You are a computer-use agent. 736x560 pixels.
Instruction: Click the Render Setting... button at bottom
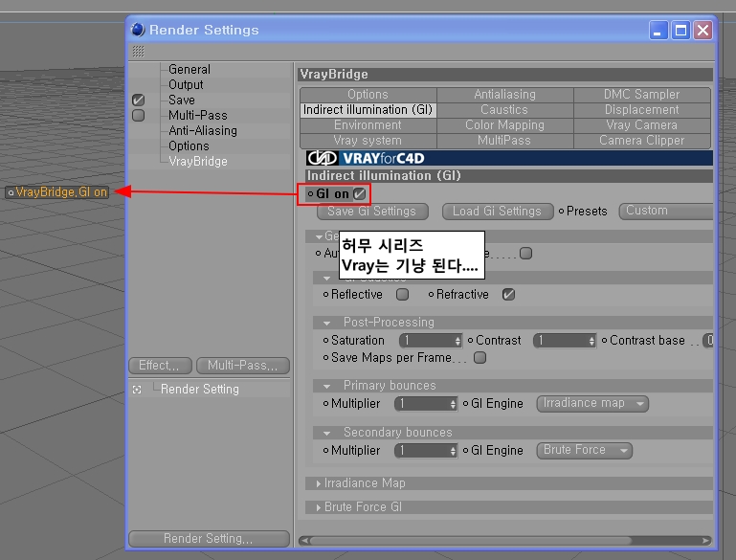click(x=209, y=538)
